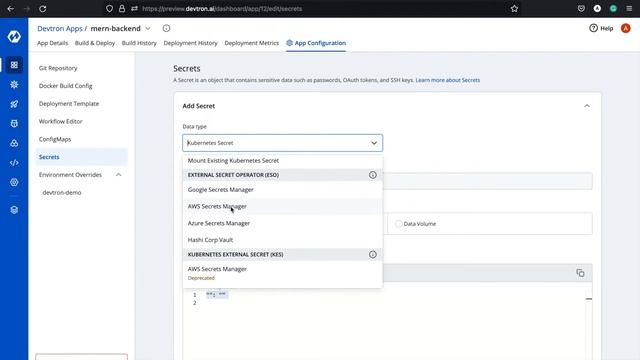Collapse Environment Overrides section

118,175
